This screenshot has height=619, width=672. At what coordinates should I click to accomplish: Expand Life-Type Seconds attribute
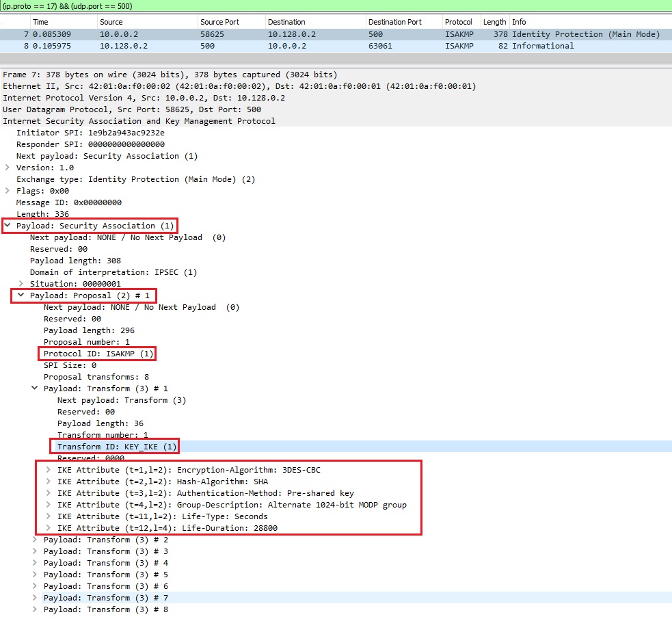click(x=49, y=516)
